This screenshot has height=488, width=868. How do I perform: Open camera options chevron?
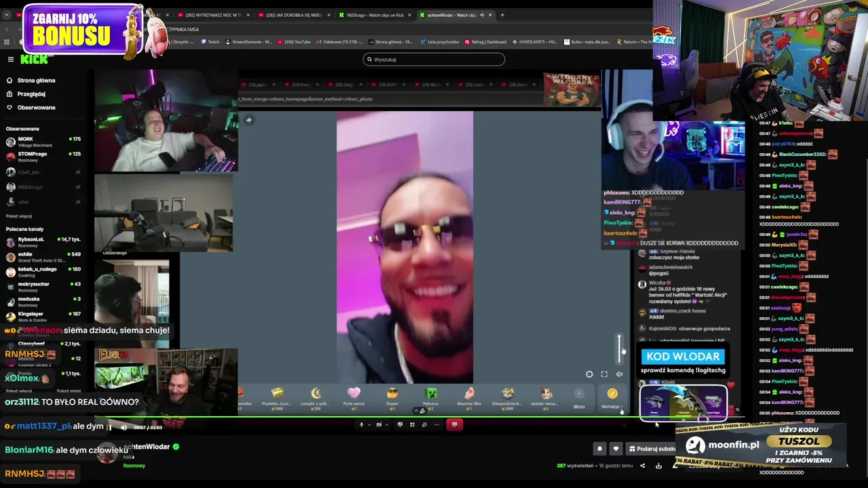[x=387, y=425]
